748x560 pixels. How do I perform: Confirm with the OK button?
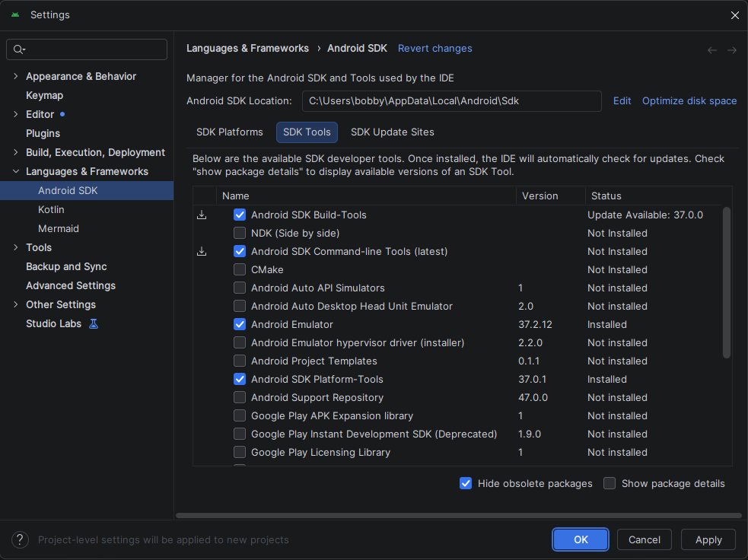[581, 539]
